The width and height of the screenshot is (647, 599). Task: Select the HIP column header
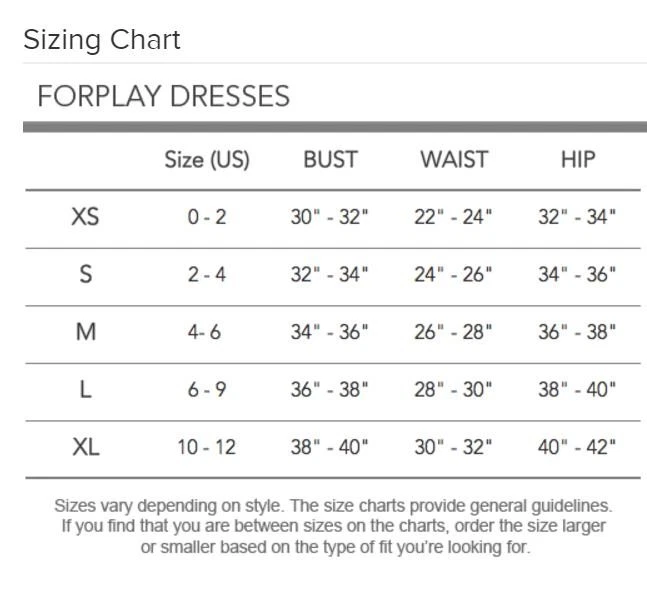(577, 160)
